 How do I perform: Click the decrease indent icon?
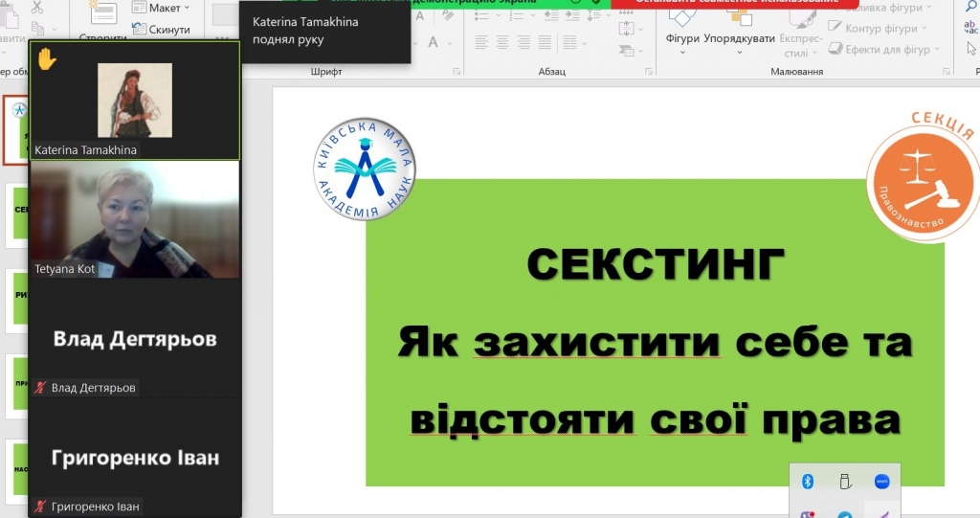pos(551,16)
